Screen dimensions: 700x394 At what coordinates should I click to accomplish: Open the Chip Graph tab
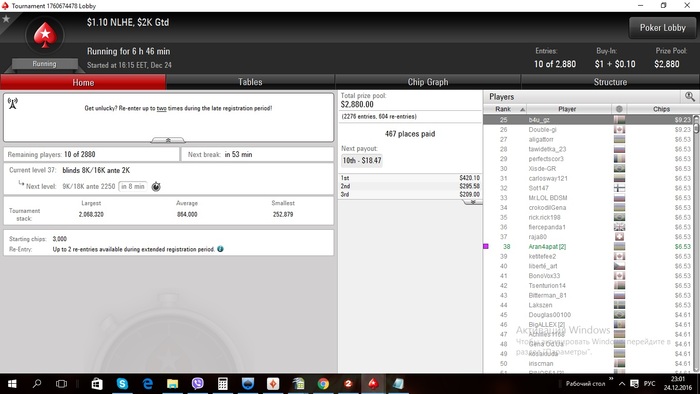pyautogui.click(x=428, y=82)
